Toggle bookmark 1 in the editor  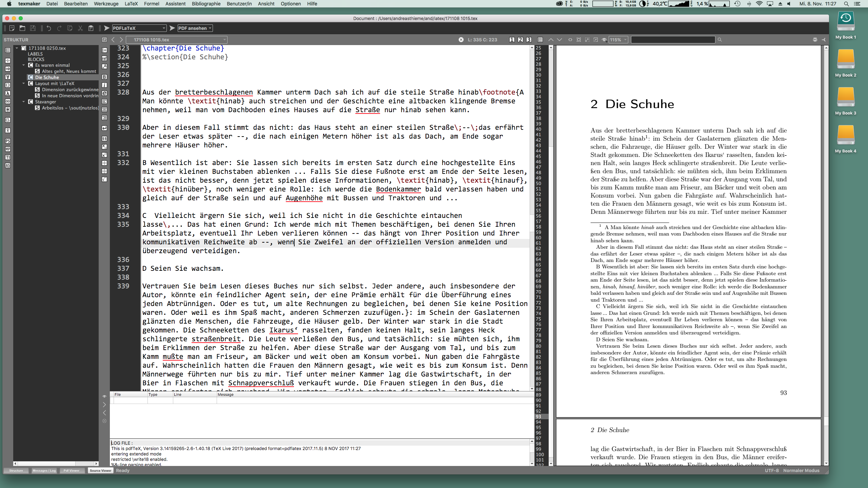tap(512, 40)
